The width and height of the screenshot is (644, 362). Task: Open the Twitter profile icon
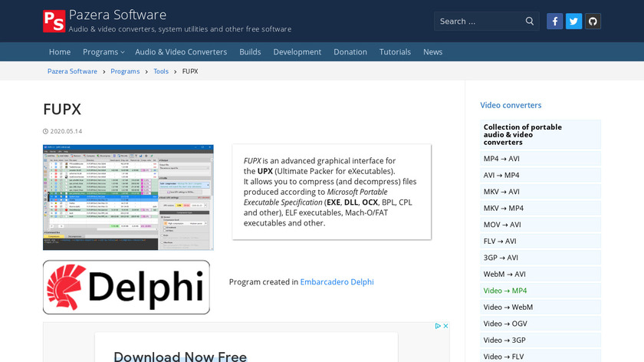click(573, 21)
